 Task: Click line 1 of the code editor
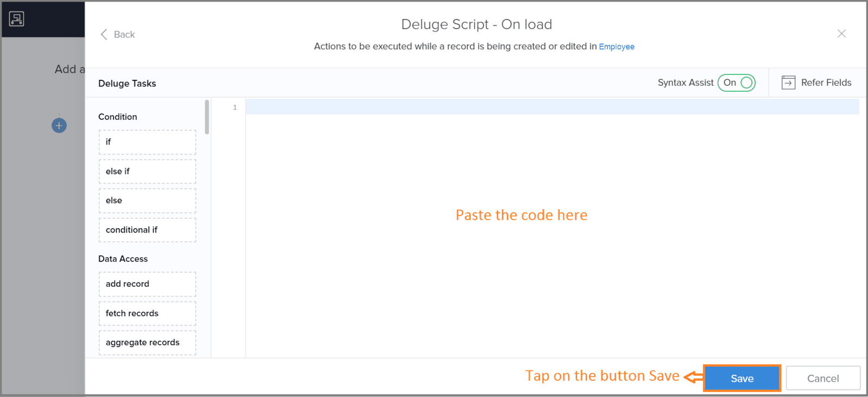tap(552, 107)
